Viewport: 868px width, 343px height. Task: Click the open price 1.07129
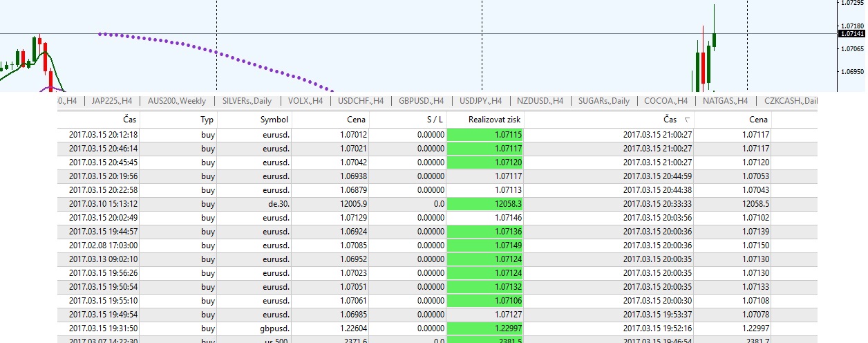click(x=354, y=218)
